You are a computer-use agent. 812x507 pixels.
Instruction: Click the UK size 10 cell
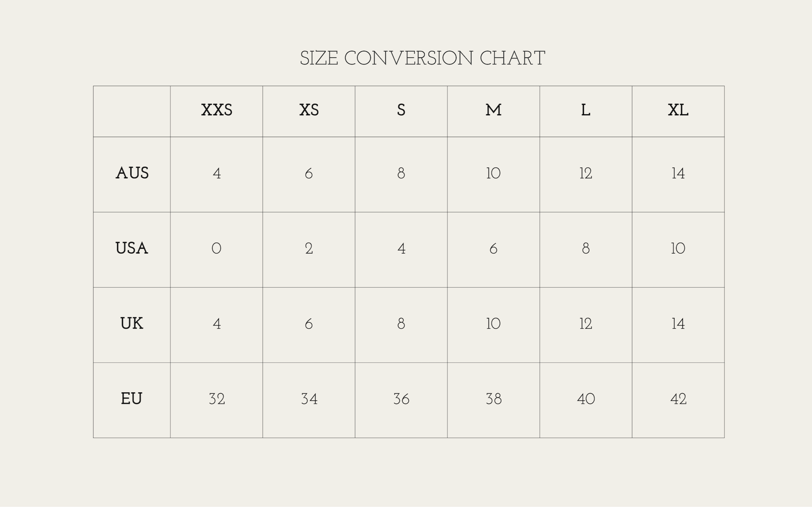tap(493, 324)
